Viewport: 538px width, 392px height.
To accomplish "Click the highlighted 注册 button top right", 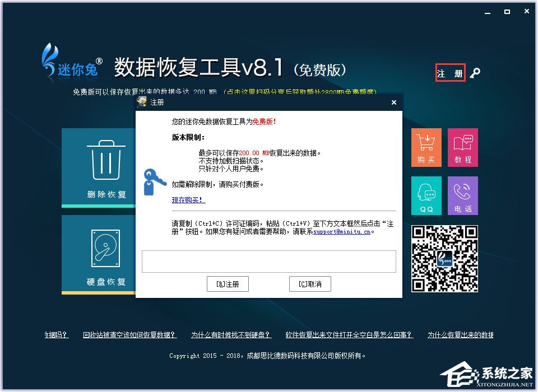I will coord(451,73).
